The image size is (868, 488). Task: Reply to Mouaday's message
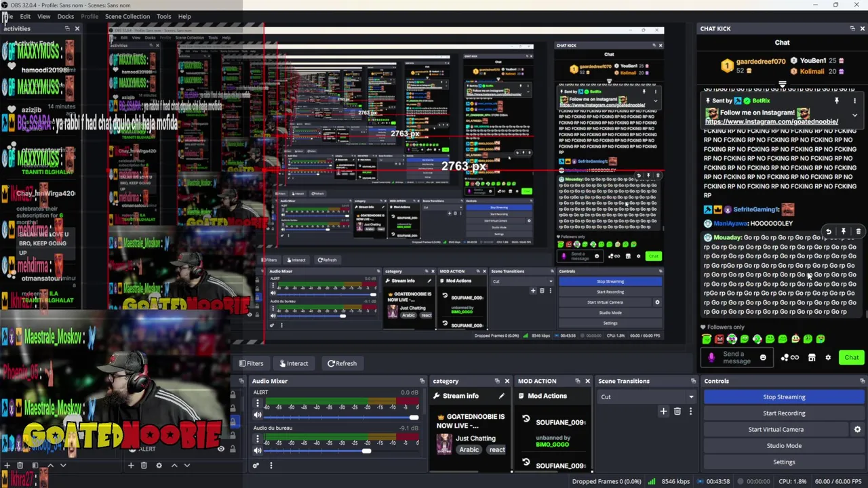pos(828,232)
